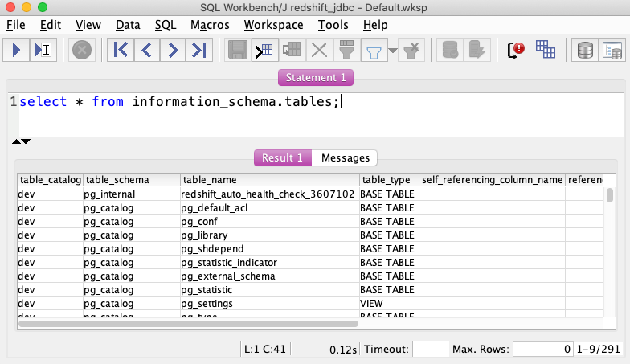This screenshot has width=630, height=364.
Task: Select the Statement 1 tab
Action: point(316,77)
